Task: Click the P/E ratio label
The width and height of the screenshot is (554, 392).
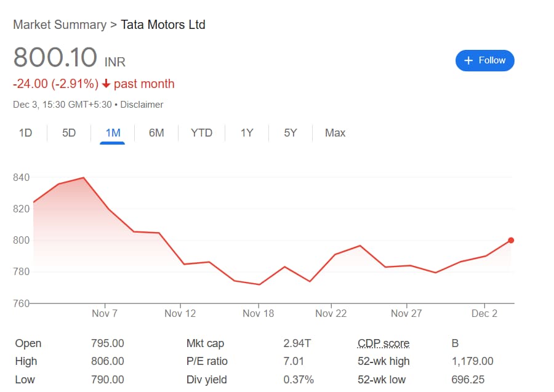Action: pyautogui.click(x=207, y=361)
